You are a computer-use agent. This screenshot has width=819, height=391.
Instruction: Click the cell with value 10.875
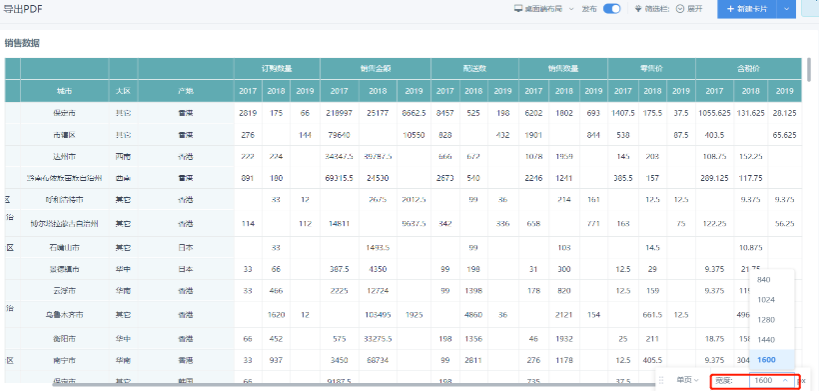point(751,247)
